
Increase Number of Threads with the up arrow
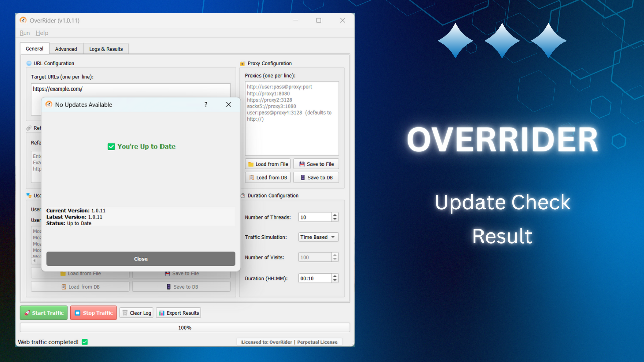[335, 215]
